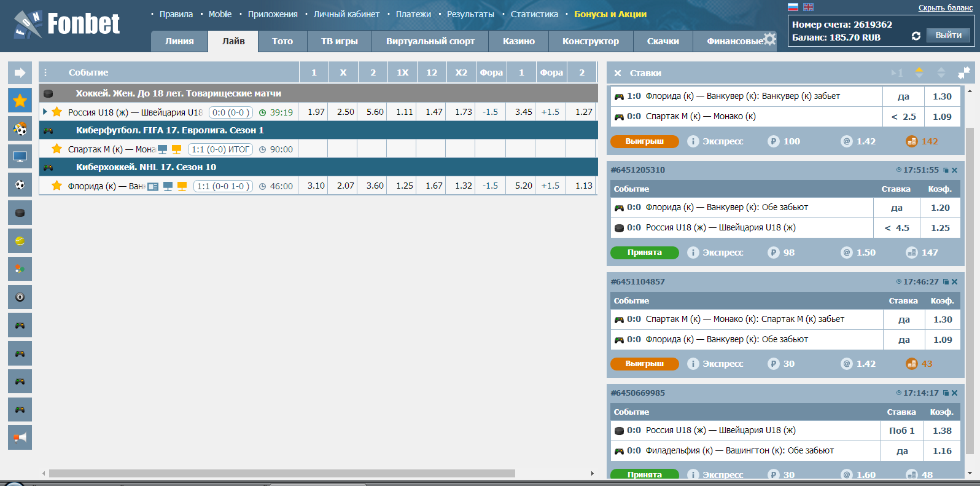Image resolution: width=980 pixels, height=486 pixels.
Task: Open the Казино tab
Action: pyautogui.click(x=519, y=41)
